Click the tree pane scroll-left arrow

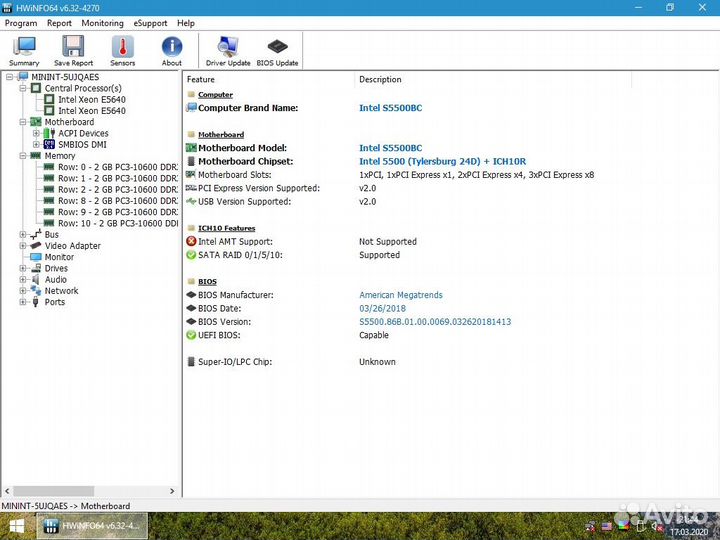tap(7, 491)
